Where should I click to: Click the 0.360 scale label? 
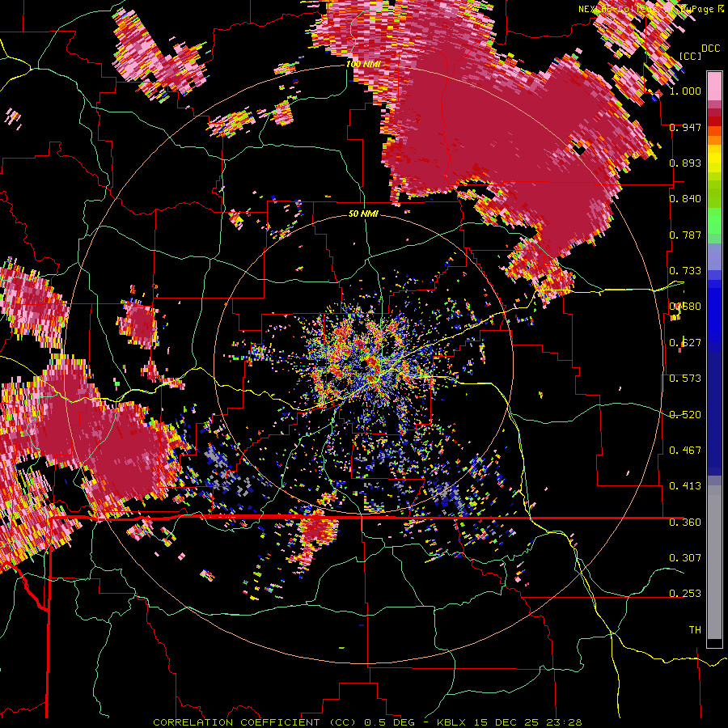(x=685, y=523)
